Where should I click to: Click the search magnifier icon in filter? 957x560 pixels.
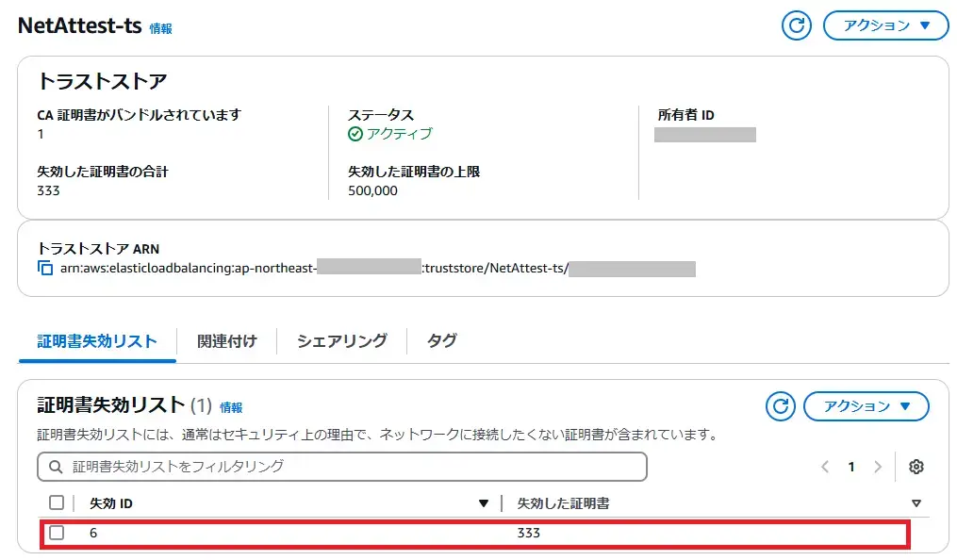pyautogui.click(x=56, y=467)
